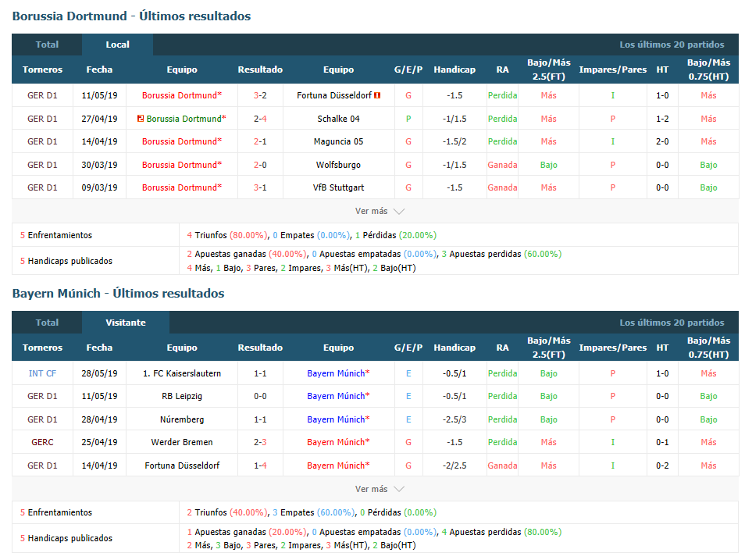Click red card icon beside Fortuna Düsseldorf
The height and width of the screenshot is (560, 745).
377,95
